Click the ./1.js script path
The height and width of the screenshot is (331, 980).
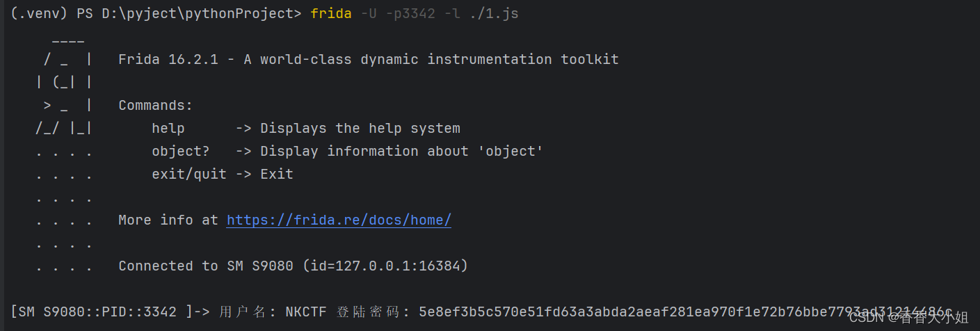click(493, 14)
